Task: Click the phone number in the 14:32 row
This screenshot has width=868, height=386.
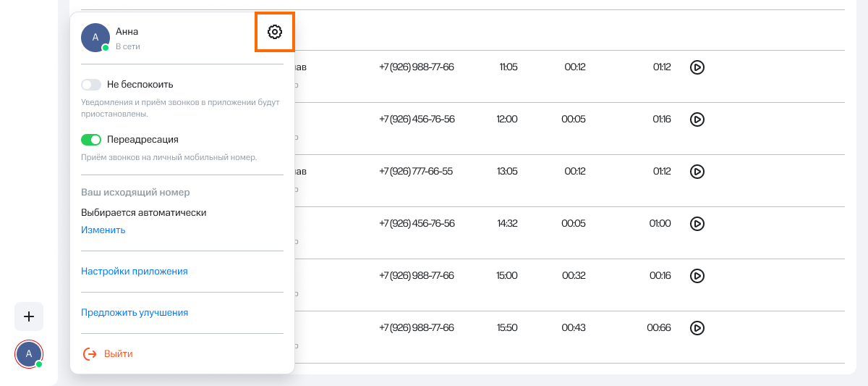Action: pos(417,224)
